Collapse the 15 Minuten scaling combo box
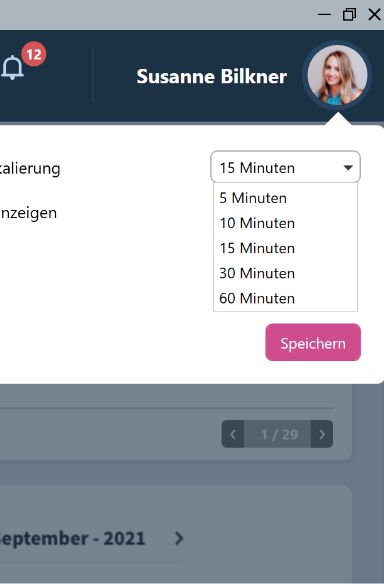Screen dimensions: 384x584 click(x=285, y=167)
